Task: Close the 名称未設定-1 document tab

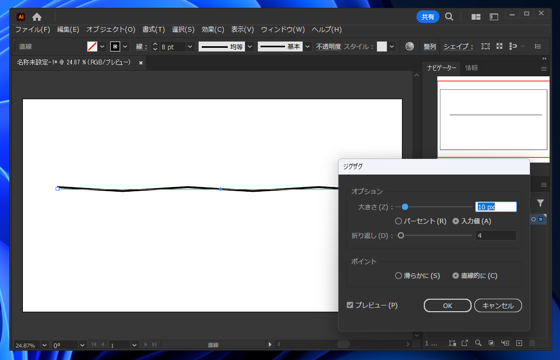Action: 141,63
